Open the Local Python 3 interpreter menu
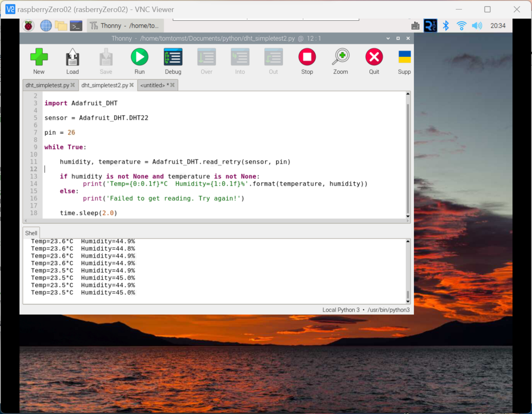Viewport: 532px width, 414px height. pyautogui.click(x=366, y=310)
